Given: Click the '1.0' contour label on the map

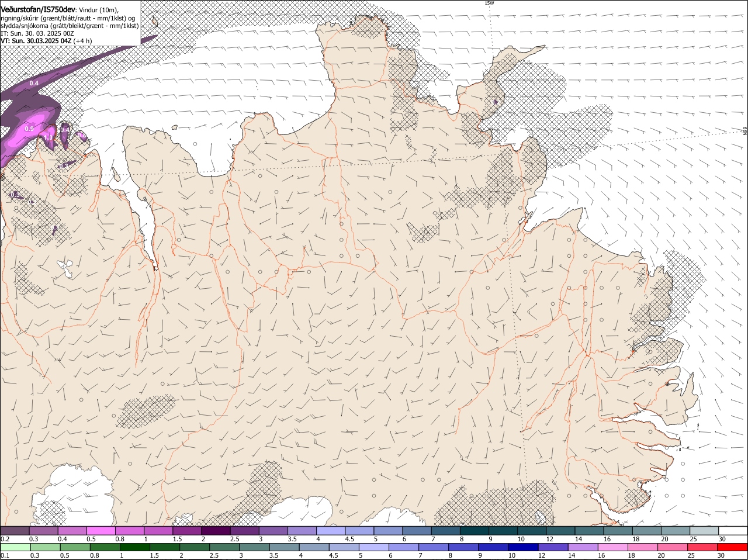Looking at the screenshot, I should [49, 137].
